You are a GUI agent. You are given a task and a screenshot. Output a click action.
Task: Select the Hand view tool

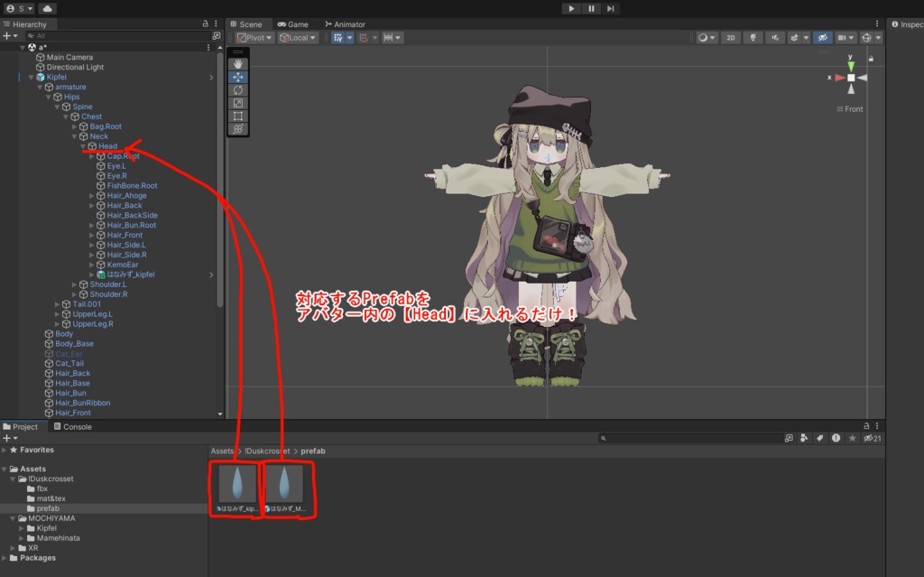point(238,64)
